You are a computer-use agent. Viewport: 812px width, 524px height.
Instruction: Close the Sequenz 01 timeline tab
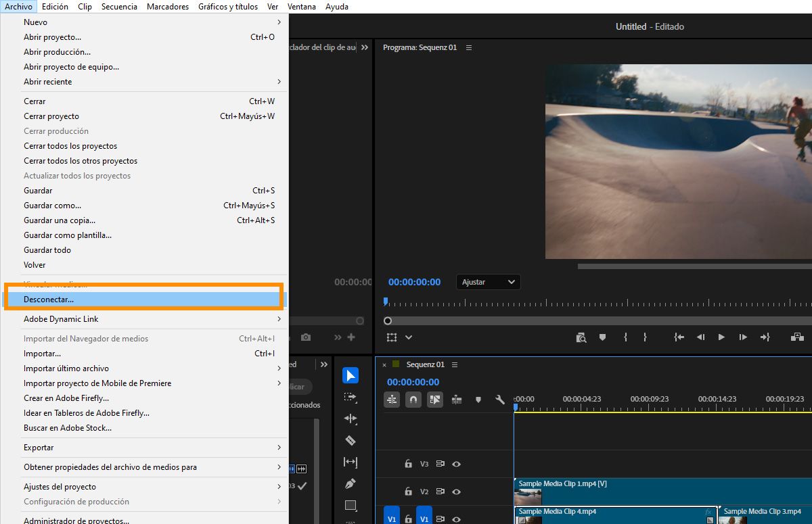[x=384, y=364]
